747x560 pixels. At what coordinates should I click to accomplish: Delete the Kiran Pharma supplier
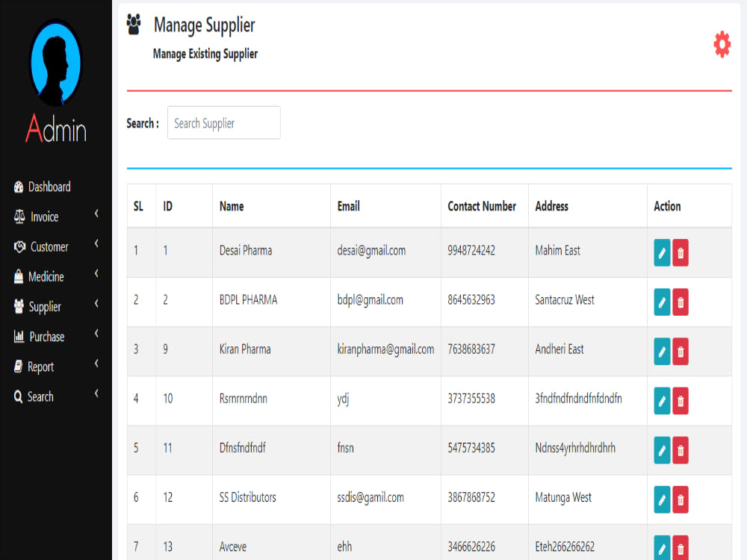click(681, 352)
